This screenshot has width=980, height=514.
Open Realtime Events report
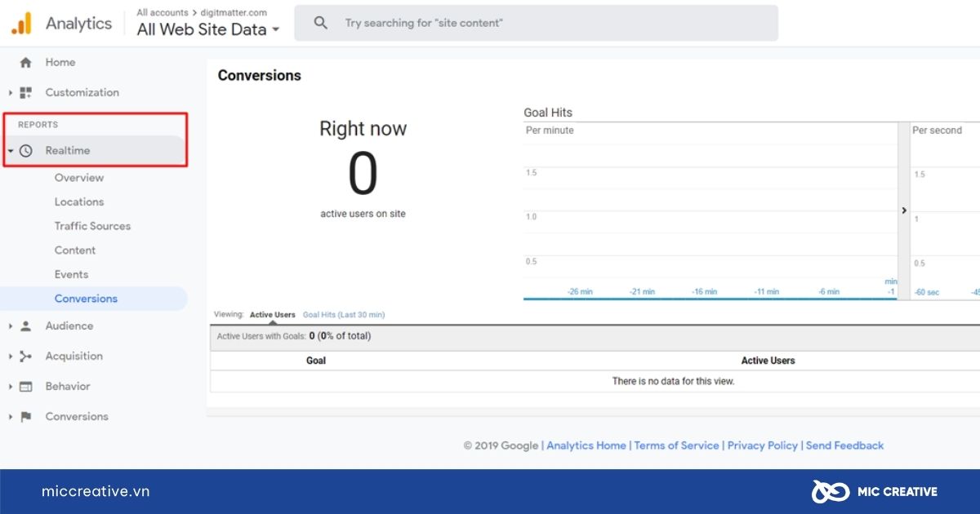pos(71,274)
